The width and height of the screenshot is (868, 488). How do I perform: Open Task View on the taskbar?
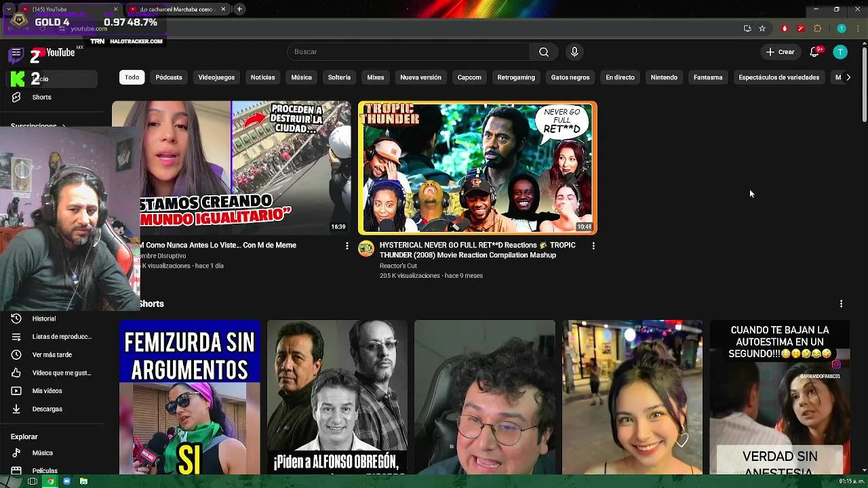[32, 481]
